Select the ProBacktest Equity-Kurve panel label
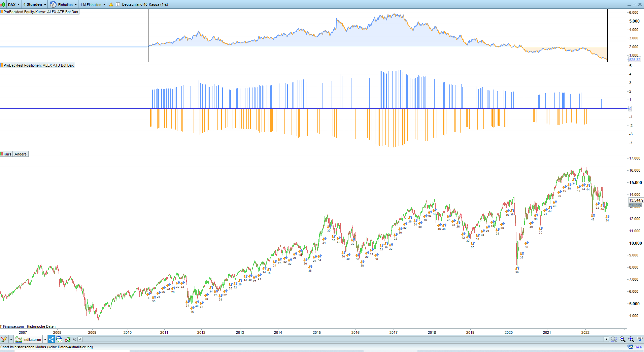This screenshot has height=352, width=644. [40, 12]
